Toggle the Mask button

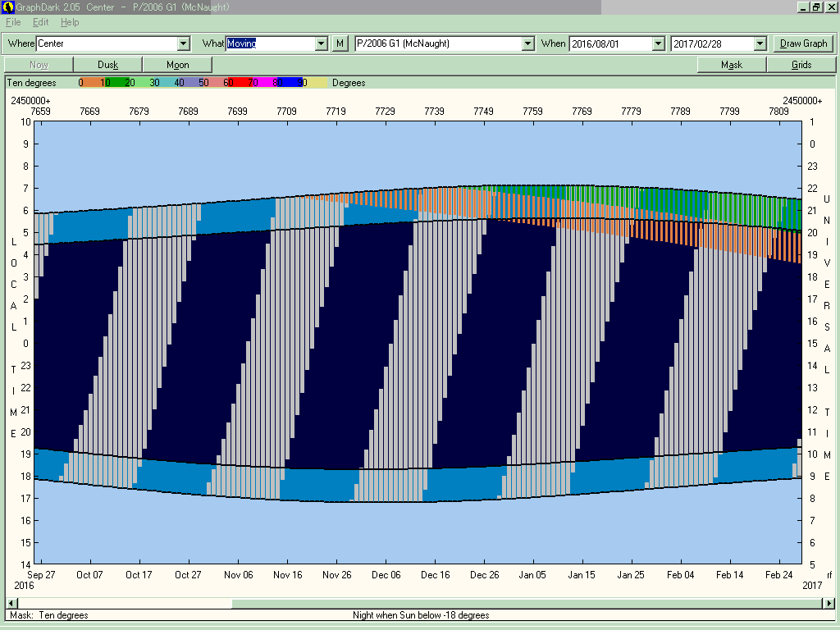(x=732, y=65)
